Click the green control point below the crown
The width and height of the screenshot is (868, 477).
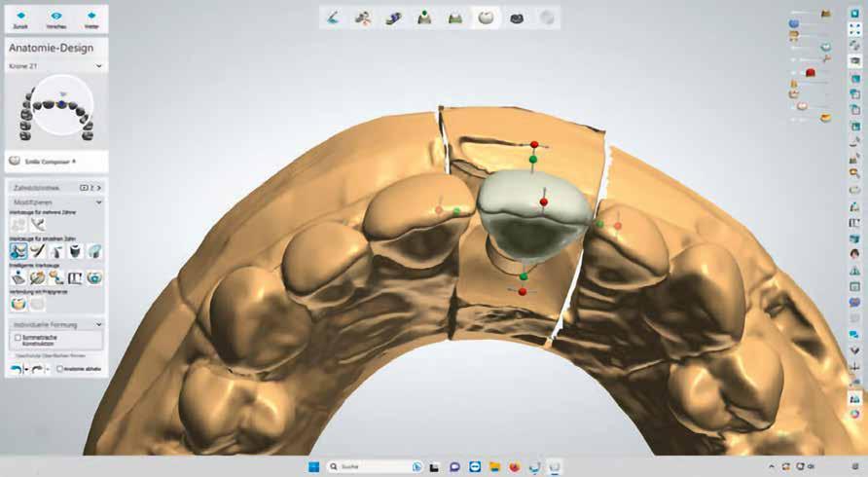click(524, 276)
